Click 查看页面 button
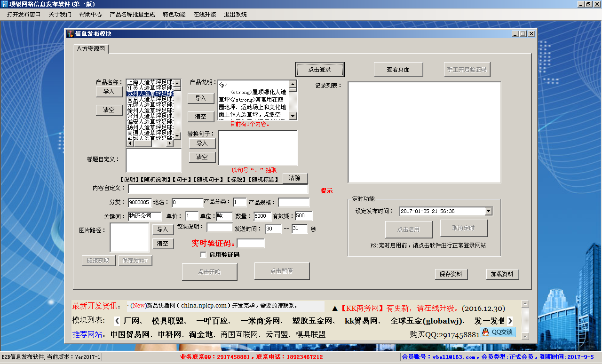602x364 pixels. pyautogui.click(x=398, y=69)
